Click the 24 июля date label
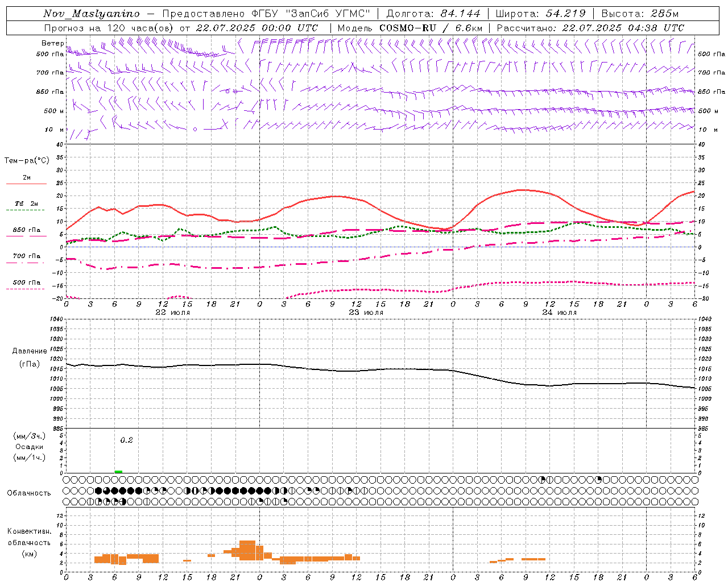 click(559, 313)
